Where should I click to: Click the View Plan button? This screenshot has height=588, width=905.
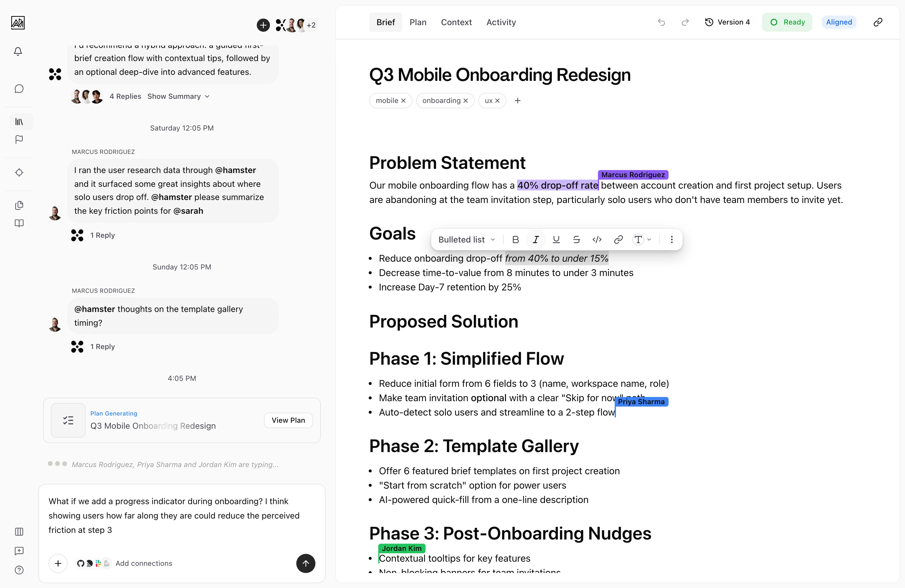click(288, 420)
